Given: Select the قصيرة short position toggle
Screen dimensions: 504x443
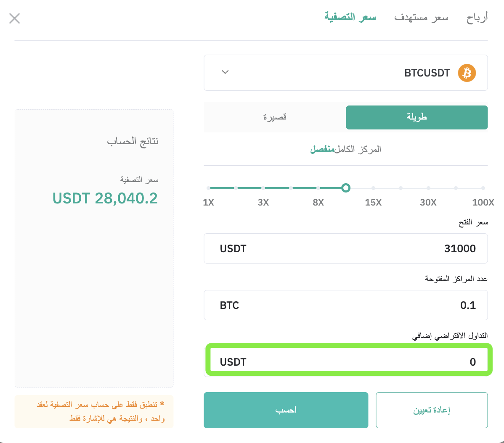Looking at the screenshot, I should [x=275, y=118].
